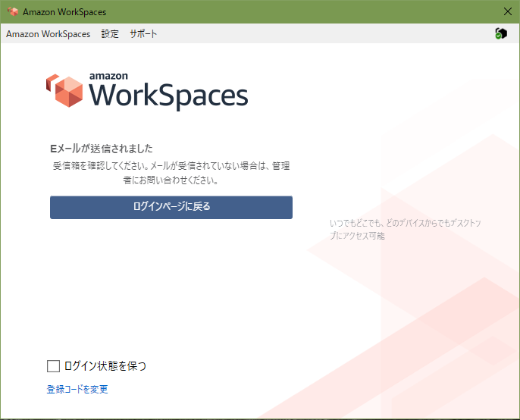The image size is (520, 420).
Task: Click the いつでもどこでも tagline text
Action: [x=406, y=229]
